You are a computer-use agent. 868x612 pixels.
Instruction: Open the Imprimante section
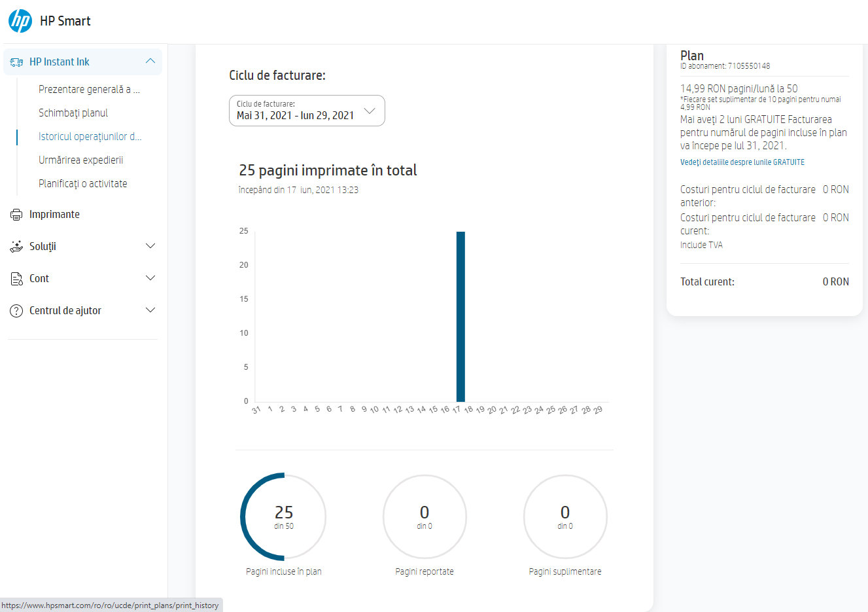tap(54, 214)
